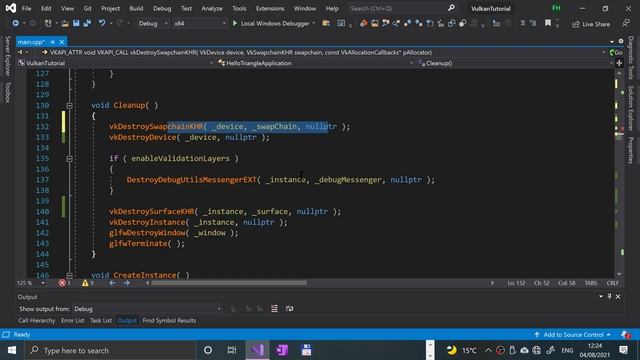
Task: Open the Solution Explorer side tab
Action: 631,108
